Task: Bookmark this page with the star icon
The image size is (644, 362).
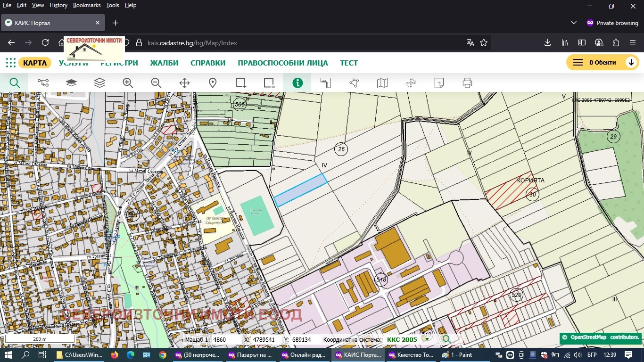Action: 484,43
